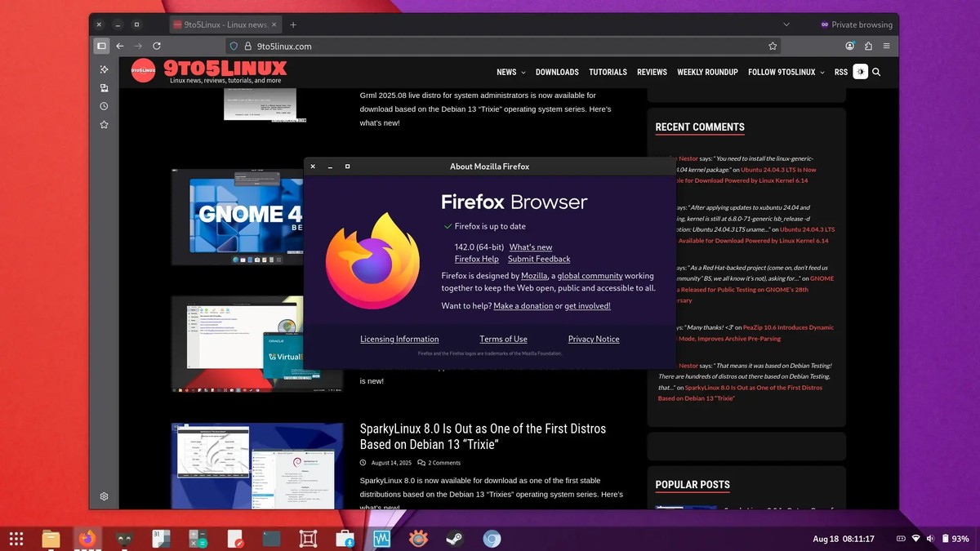Select TUTORIALS in the site menu
This screenshot has height=551, width=980.
point(608,73)
